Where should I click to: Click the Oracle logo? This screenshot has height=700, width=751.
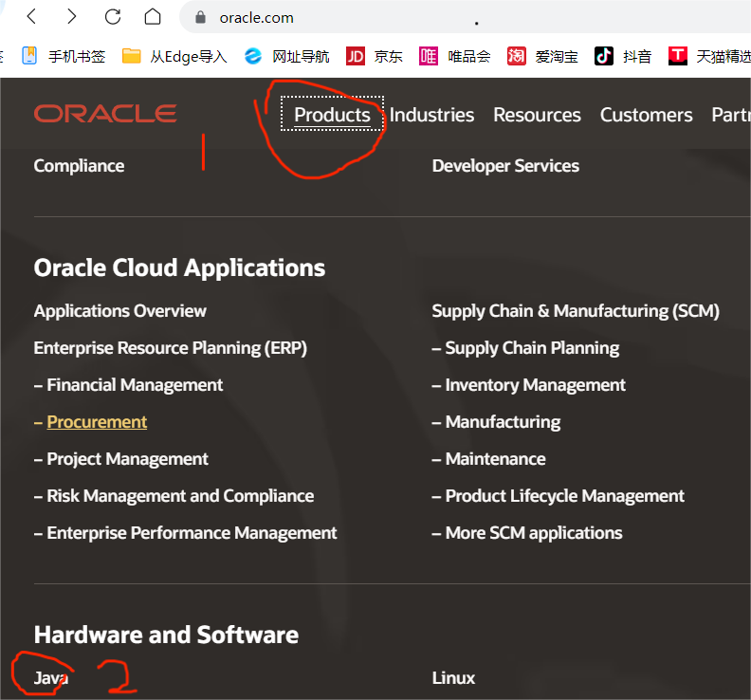coord(105,114)
